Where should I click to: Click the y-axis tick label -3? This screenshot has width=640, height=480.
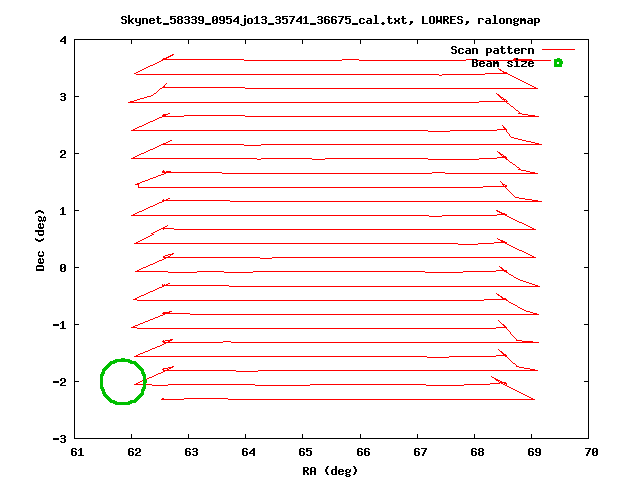coord(60,439)
